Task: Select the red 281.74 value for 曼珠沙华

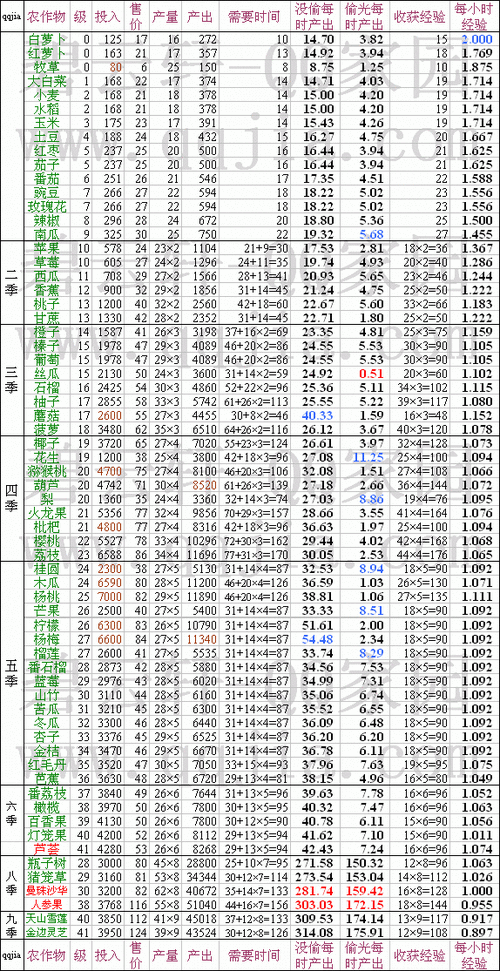Action: pyautogui.click(x=317, y=890)
